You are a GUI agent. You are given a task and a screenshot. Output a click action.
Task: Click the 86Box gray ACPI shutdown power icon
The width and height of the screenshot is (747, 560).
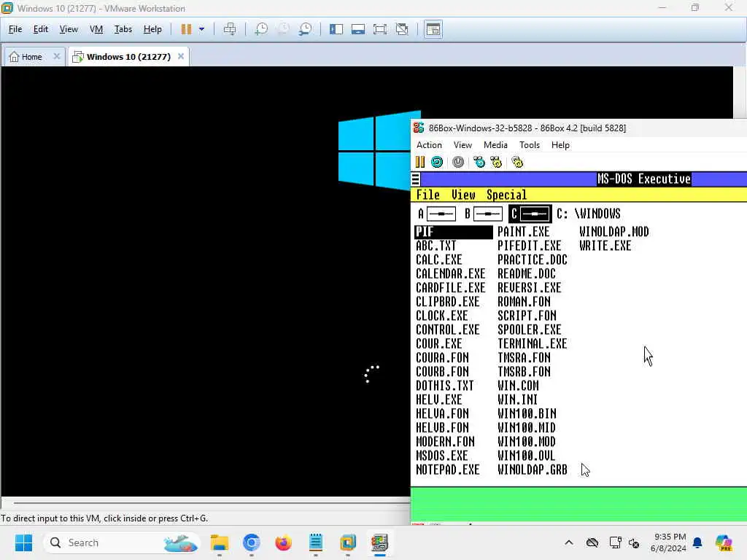click(x=458, y=163)
